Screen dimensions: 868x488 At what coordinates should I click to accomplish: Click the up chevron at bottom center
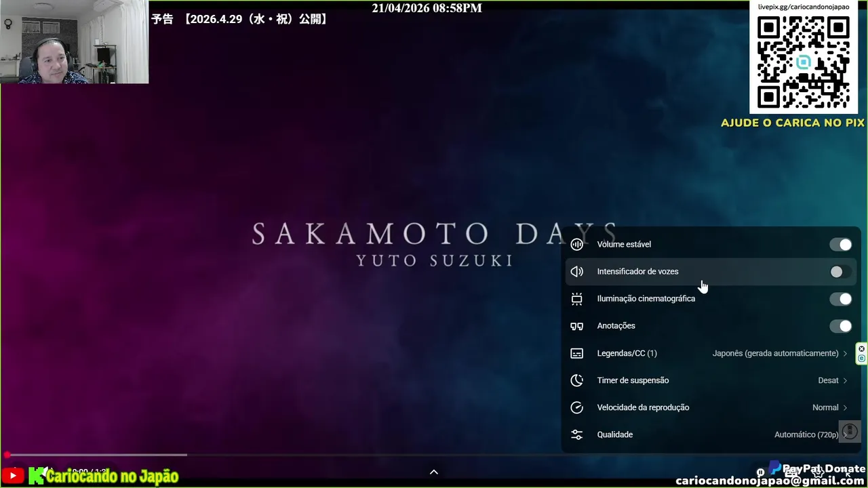[434, 472]
